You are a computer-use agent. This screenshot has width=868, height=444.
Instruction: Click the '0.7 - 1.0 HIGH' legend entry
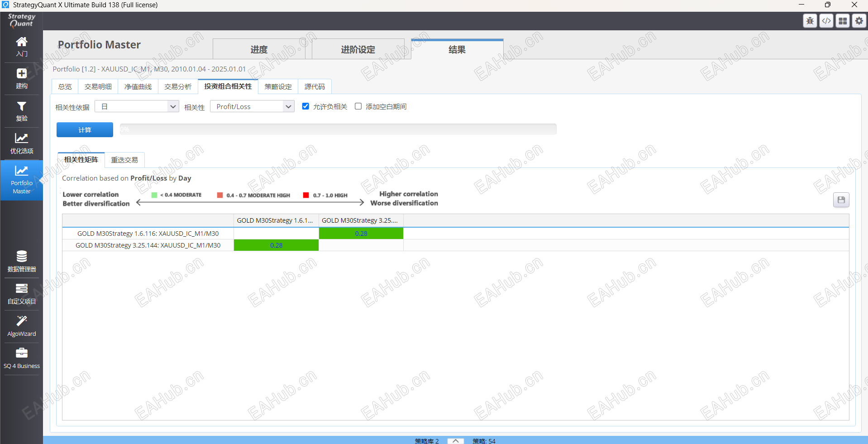click(325, 196)
